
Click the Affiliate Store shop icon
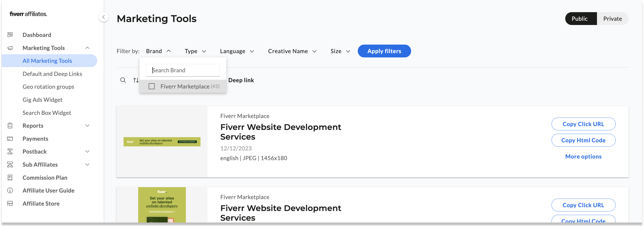pyautogui.click(x=10, y=204)
